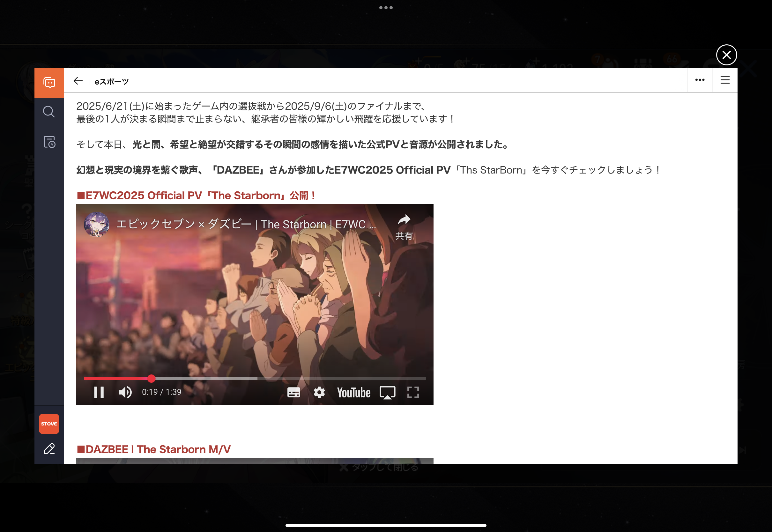The height and width of the screenshot is (532, 772).
Task: Open the search icon in sidebar
Action: [49, 112]
